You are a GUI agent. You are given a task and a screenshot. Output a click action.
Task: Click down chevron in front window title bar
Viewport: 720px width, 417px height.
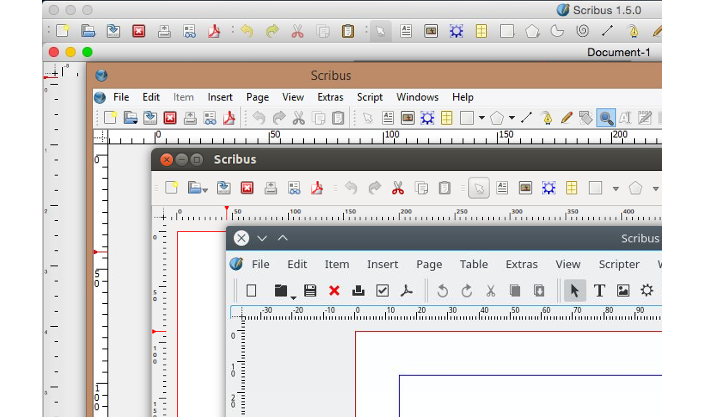point(262,238)
